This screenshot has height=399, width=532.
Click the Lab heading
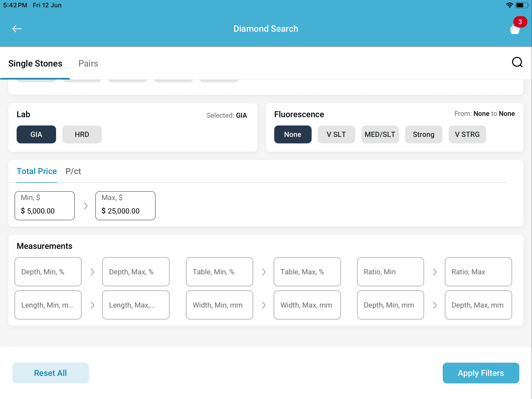click(23, 114)
